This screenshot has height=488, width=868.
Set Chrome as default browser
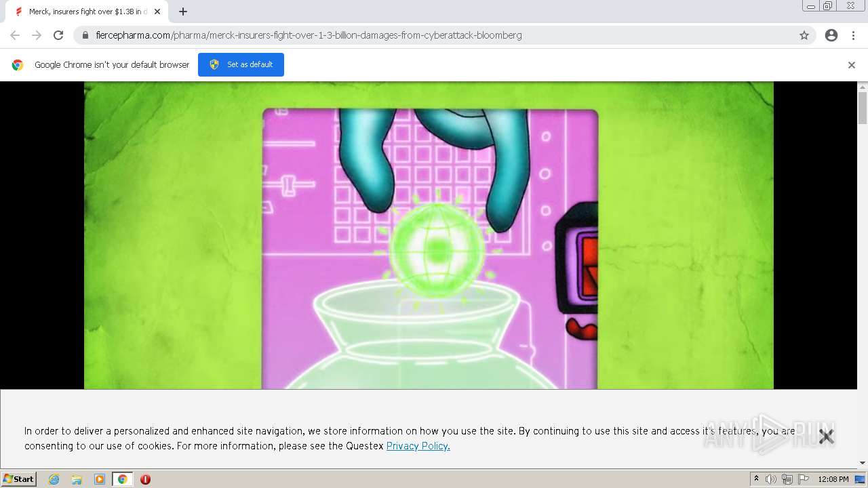click(241, 64)
